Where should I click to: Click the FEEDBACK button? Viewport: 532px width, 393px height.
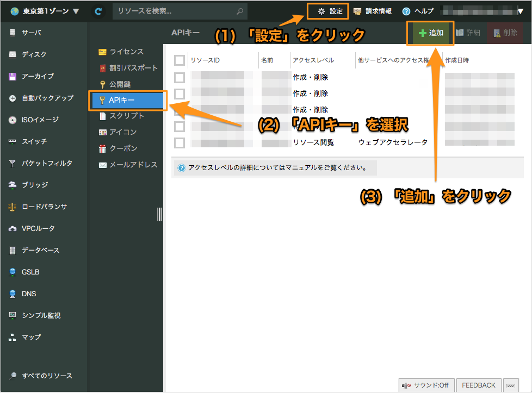click(x=478, y=385)
